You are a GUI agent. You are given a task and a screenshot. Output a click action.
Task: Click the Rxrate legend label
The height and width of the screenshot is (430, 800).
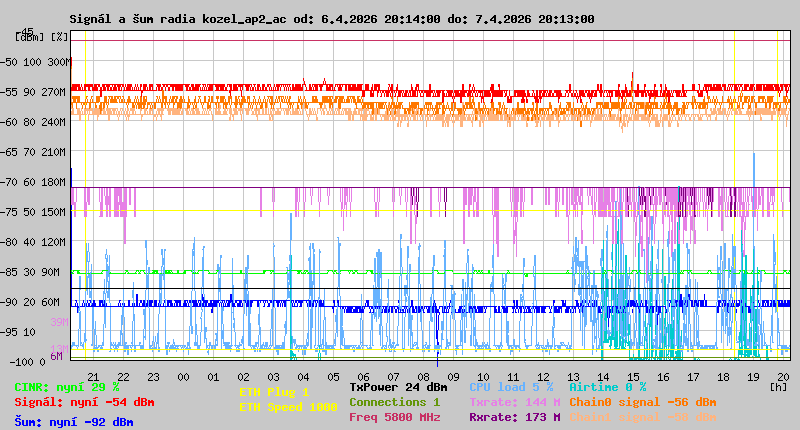(514, 417)
